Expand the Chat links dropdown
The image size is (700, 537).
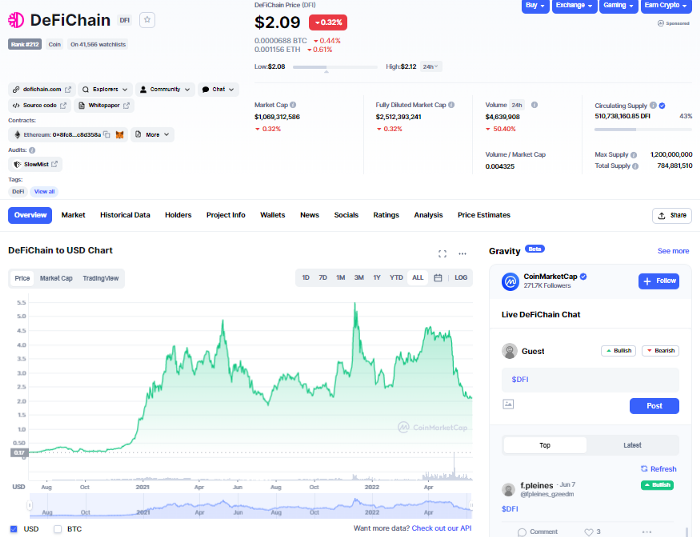tap(218, 89)
